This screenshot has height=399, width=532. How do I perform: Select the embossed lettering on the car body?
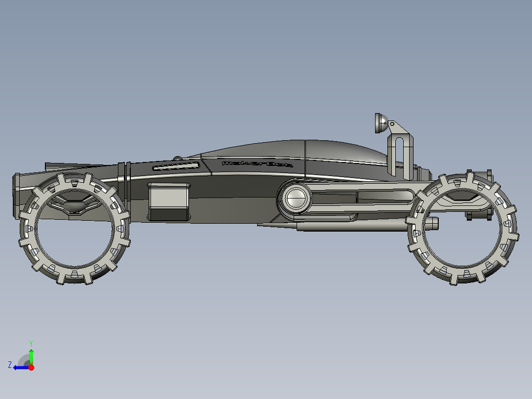pyautogui.click(x=257, y=164)
